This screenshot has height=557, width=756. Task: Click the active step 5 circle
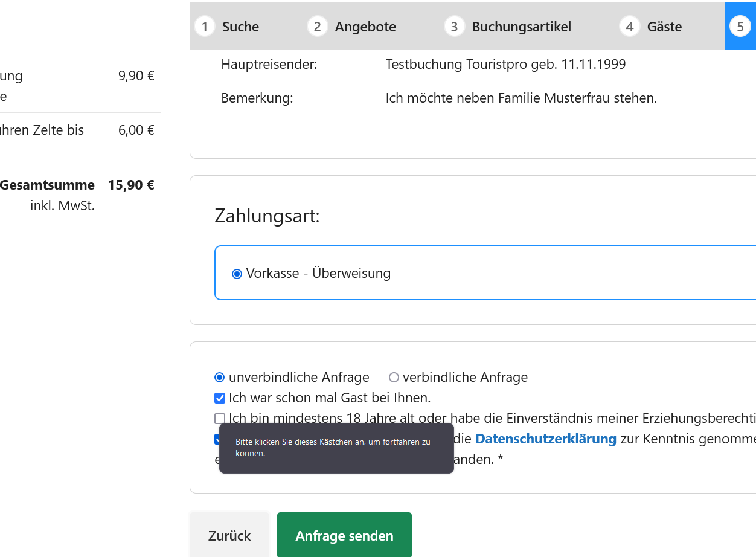740,27
